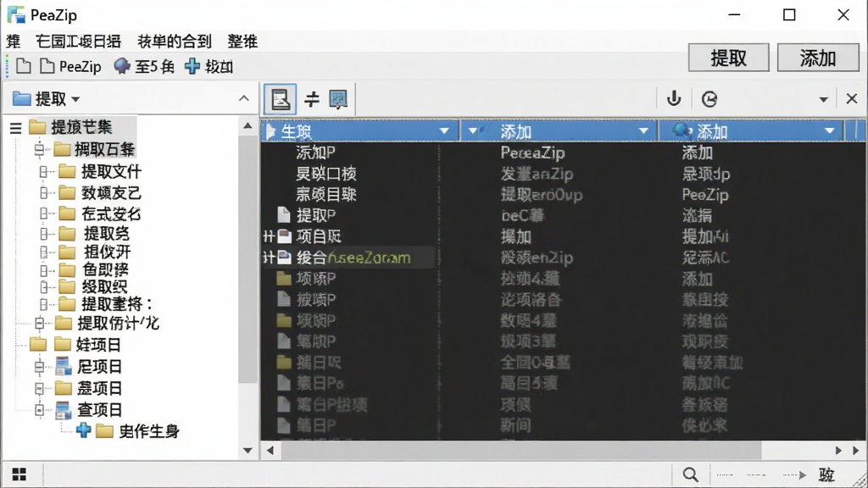Close the file panel with the X icon
The image size is (868, 488).
pos(851,99)
